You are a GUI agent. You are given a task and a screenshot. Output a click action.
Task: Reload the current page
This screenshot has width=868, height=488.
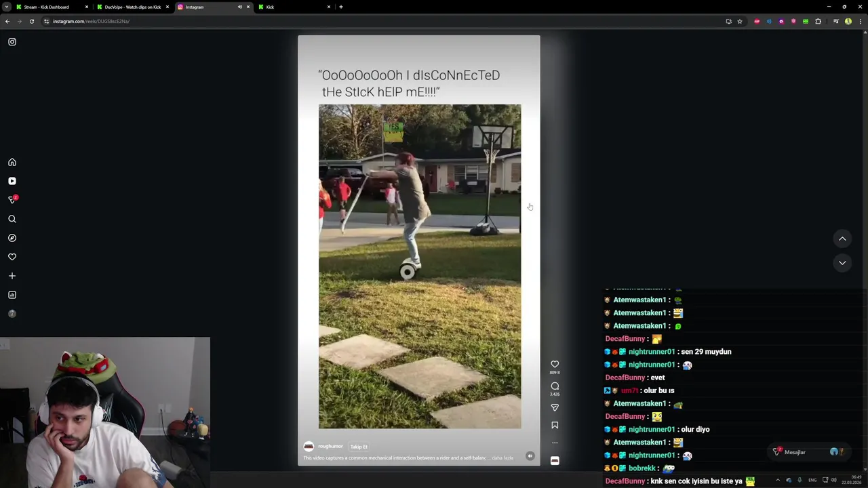(32, 21)
